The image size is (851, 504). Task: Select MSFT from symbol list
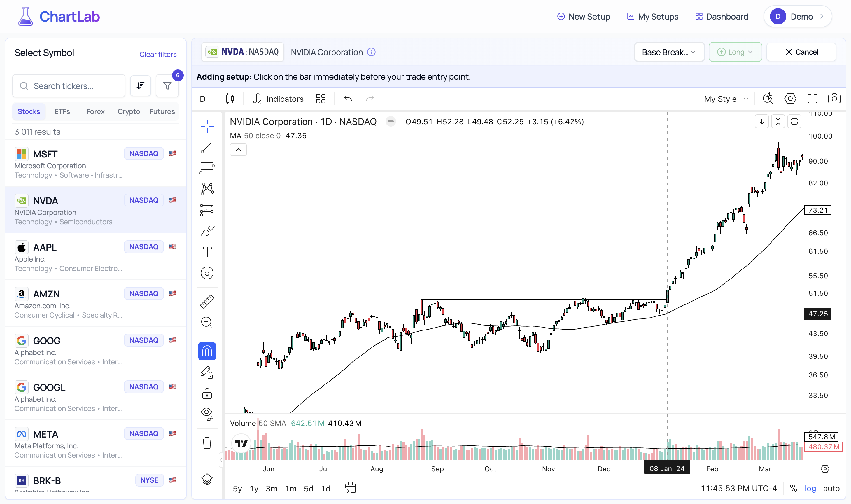tap(96, 163)
